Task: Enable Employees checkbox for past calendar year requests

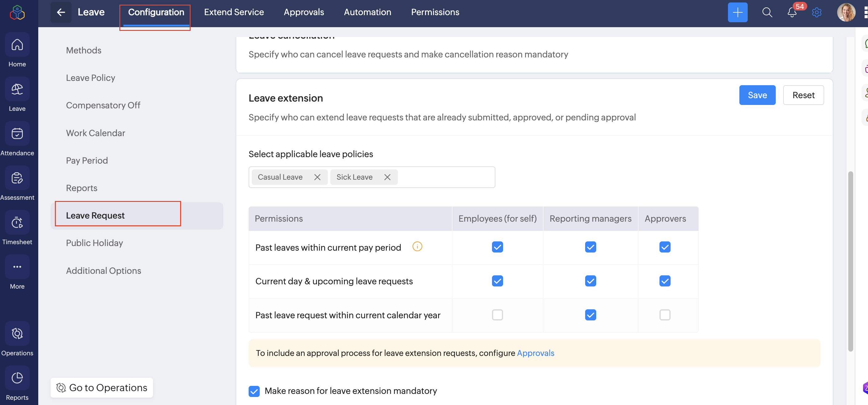Action: (497, 315)
